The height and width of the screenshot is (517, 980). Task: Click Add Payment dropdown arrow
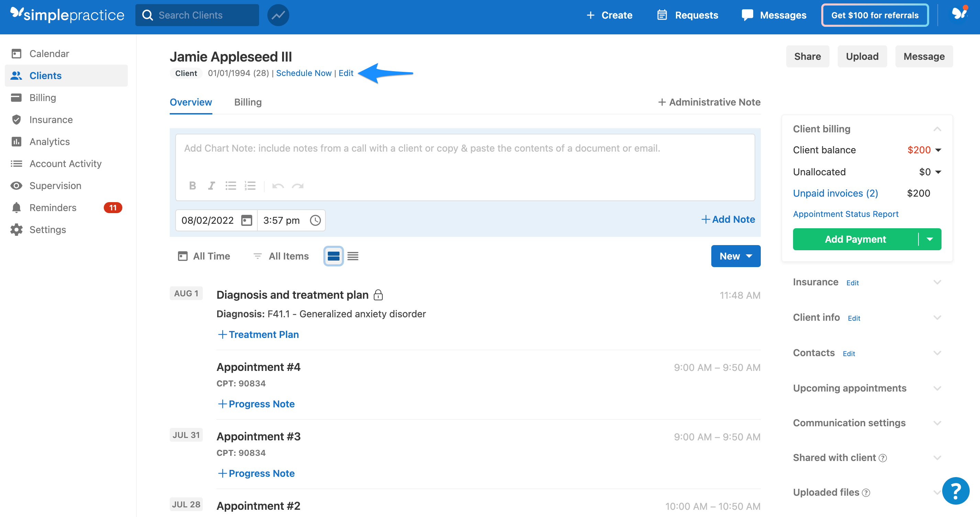pos(930,239)
